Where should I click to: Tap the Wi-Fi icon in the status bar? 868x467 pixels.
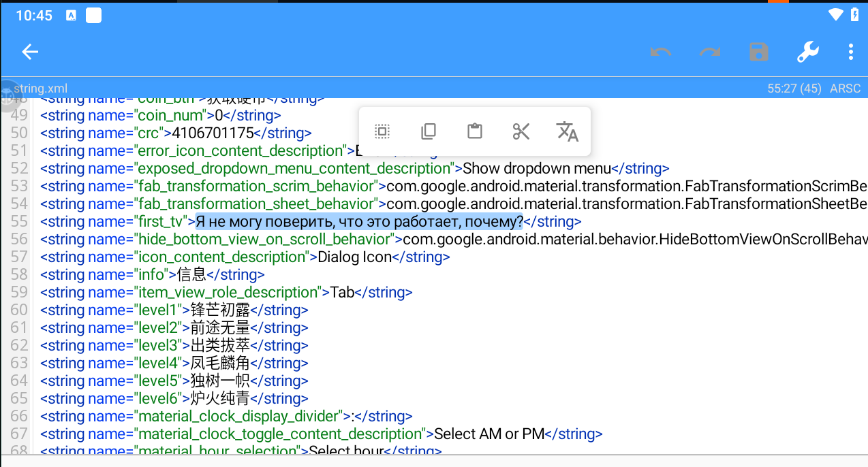coord(835,14)
